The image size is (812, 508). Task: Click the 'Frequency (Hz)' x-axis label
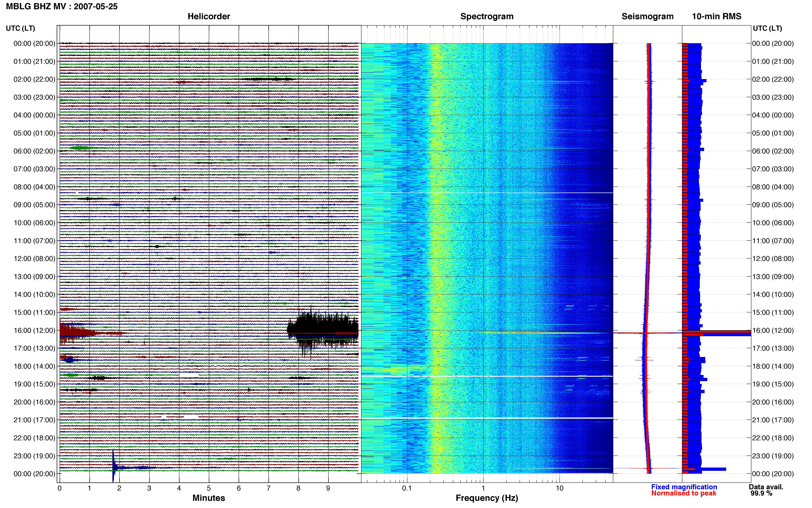[487, 498]
